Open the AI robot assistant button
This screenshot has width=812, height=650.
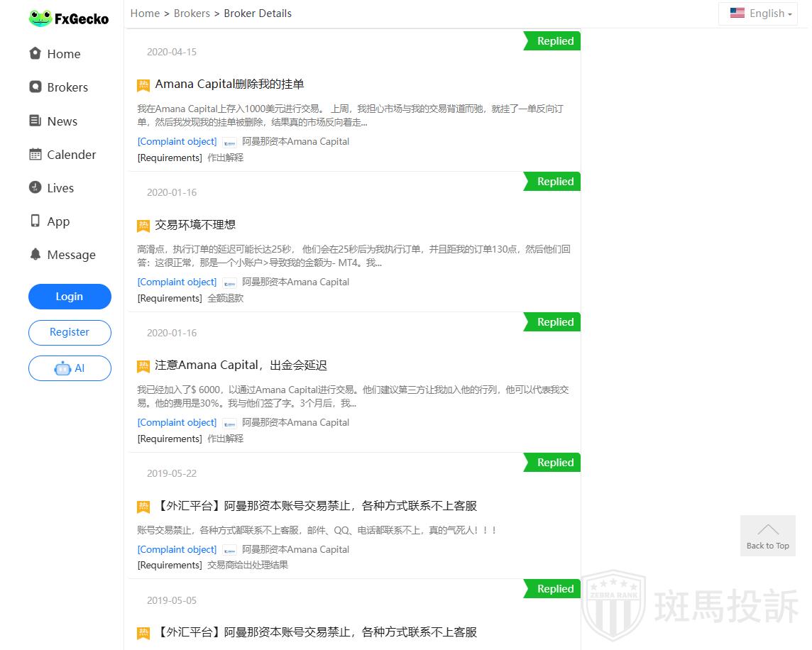70,368
